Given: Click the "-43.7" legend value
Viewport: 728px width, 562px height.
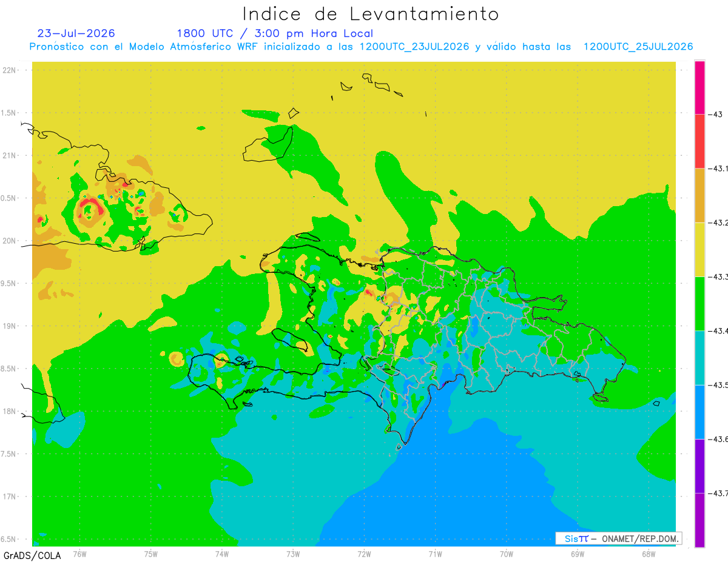Looking at the screenshot, I should click(x=719, y=493).
